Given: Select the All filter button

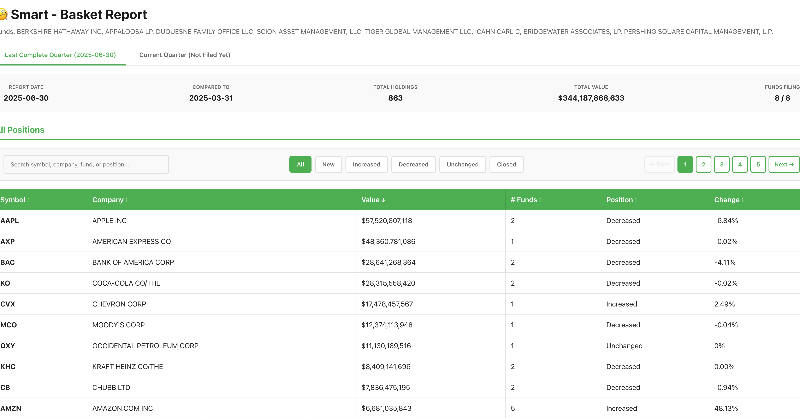Looking at the screenshot, I should coord(300,164).
